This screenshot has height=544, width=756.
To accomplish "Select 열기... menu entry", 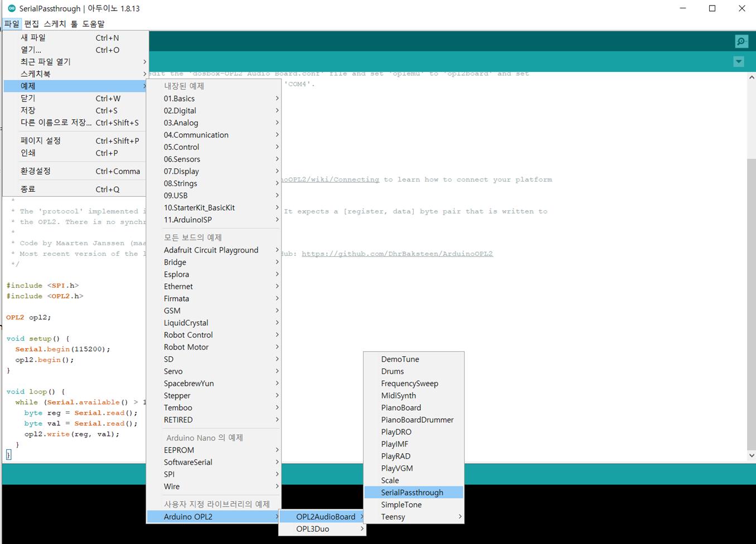I will click(x=76, y=50).
